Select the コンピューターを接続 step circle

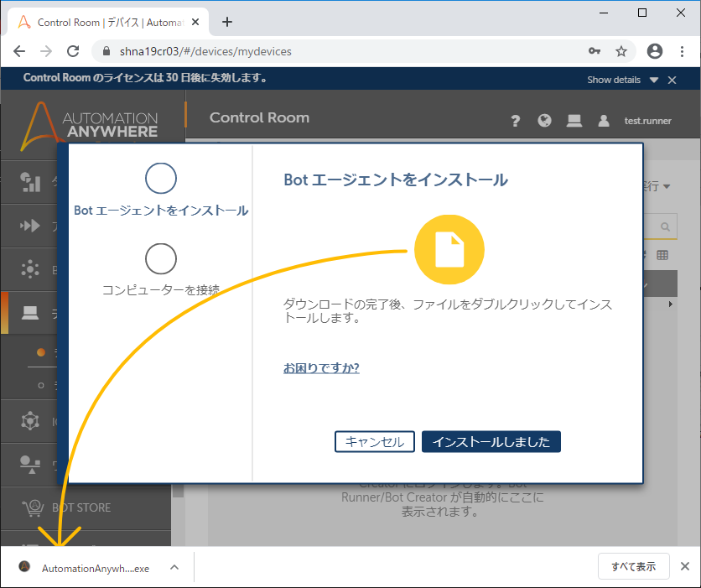(161, 259)
